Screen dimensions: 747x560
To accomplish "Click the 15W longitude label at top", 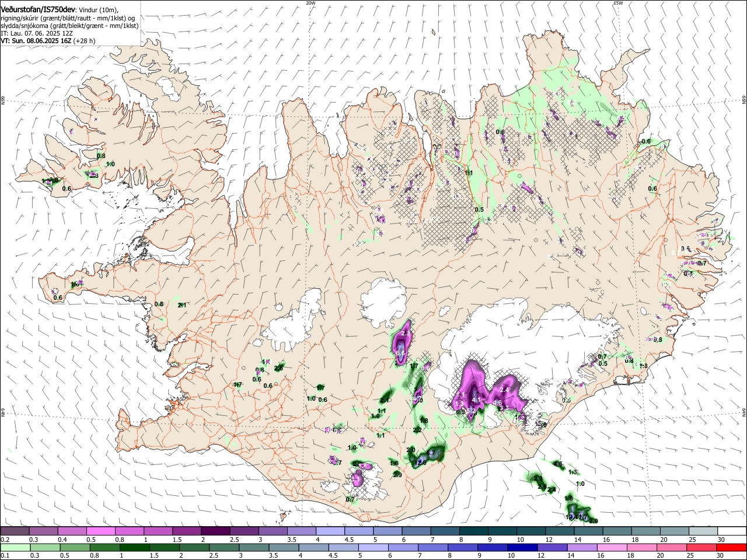I will pos(618,3).
